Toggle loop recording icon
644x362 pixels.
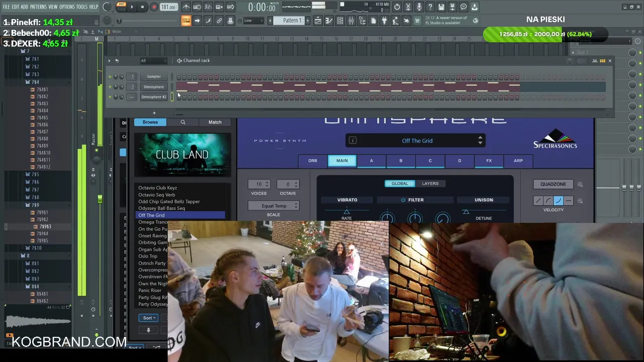point(230,7)
